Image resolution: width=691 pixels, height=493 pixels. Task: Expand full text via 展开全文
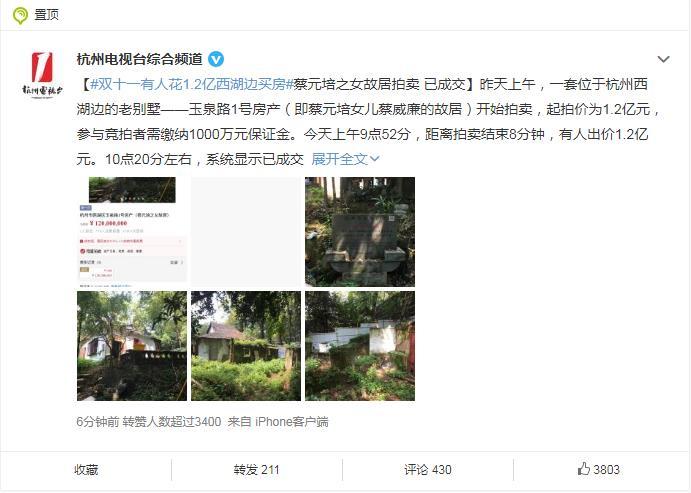(345, 159)
